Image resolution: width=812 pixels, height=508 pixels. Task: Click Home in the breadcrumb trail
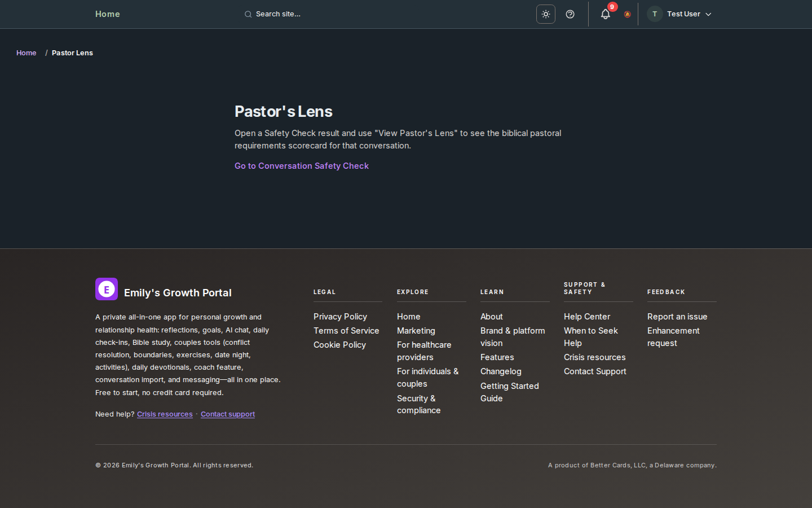point(26,52)
